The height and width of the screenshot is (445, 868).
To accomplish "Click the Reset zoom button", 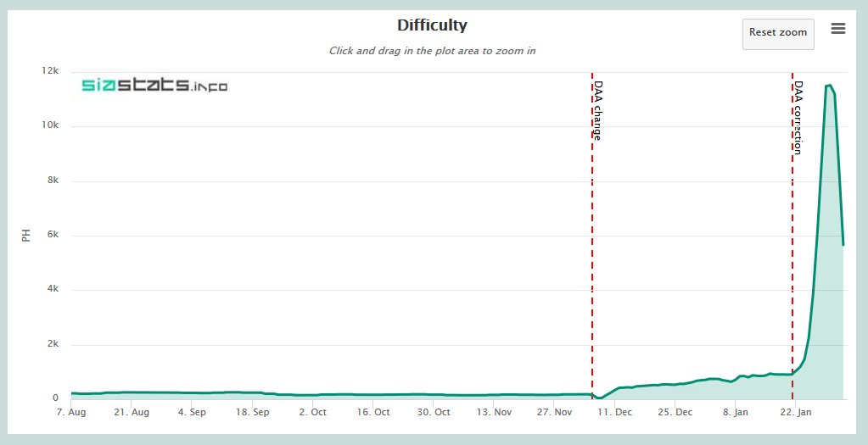I will tap(778, 34).
